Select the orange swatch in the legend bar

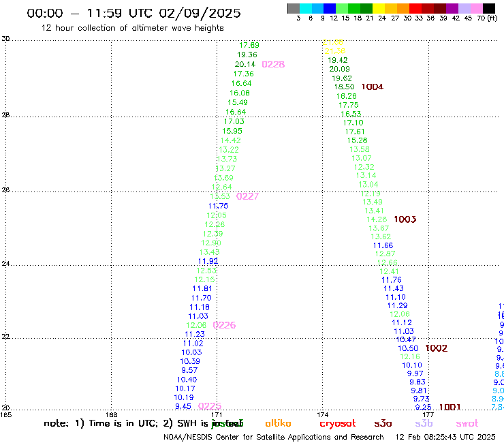[x=403, y=8]
